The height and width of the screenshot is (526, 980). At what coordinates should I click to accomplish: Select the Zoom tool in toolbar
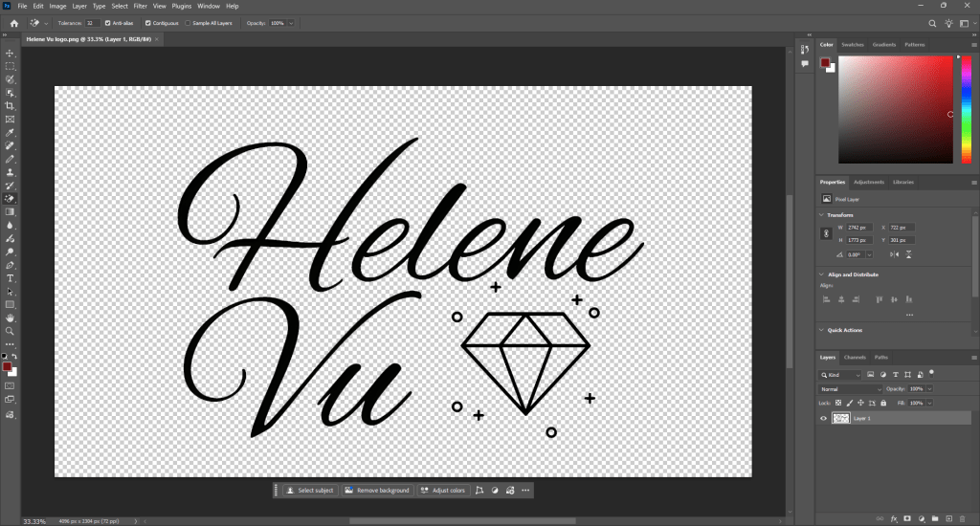10,330
